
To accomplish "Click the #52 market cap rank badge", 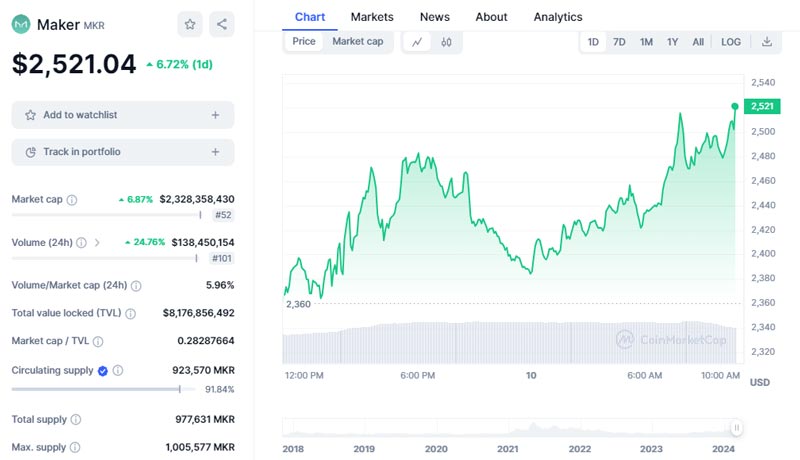I will 223,215.
